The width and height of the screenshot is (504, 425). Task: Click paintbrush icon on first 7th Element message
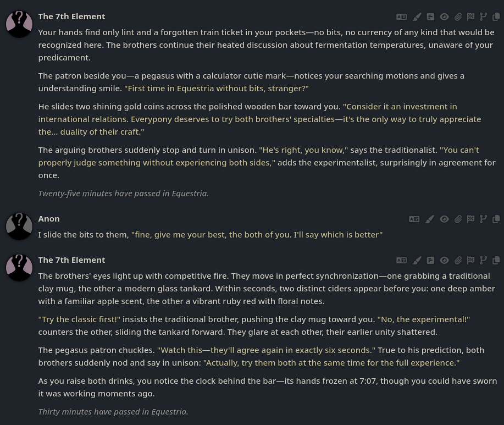click(417, 17)
